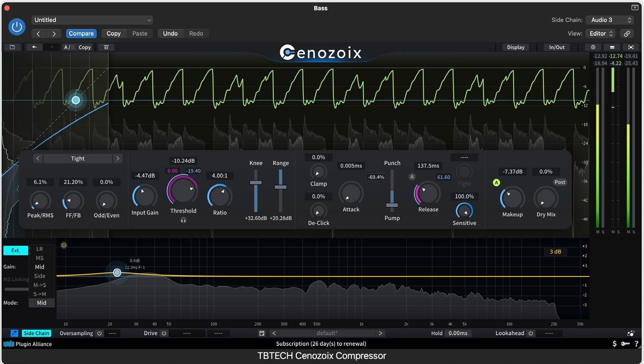644x364 pixels.
Task: Select next preset arrow near default*
Action: [x=380, y=333]
